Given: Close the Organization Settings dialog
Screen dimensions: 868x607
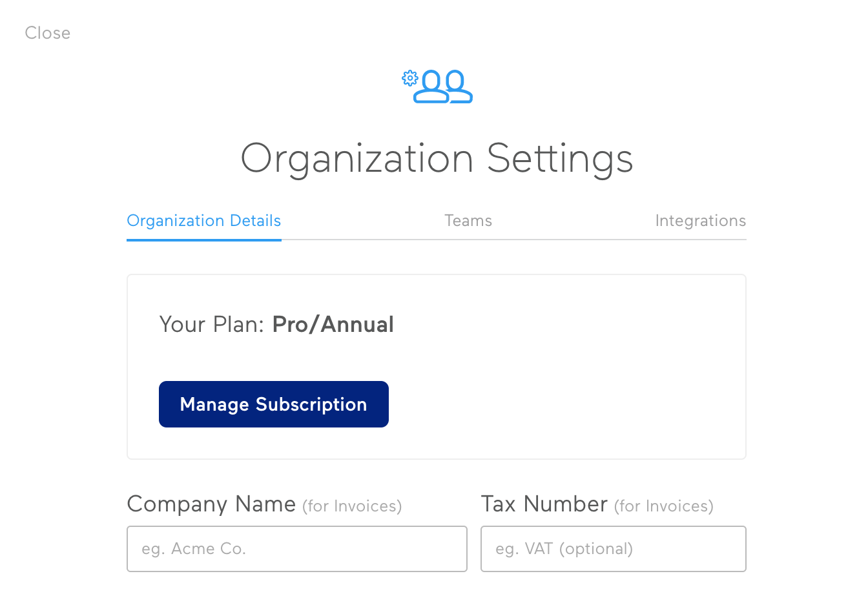Looking at the screenshot, I should click(x=48, y=33).
